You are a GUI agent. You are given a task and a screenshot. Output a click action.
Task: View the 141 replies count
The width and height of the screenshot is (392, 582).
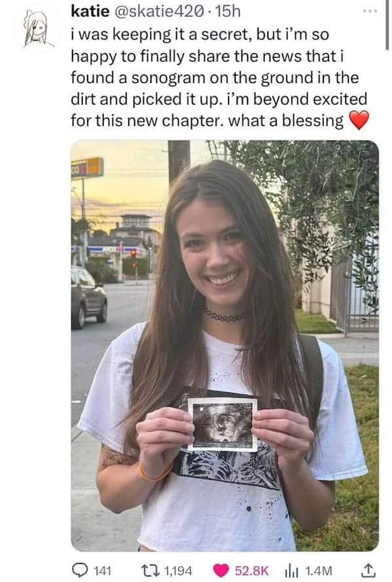tap(102, 570)
